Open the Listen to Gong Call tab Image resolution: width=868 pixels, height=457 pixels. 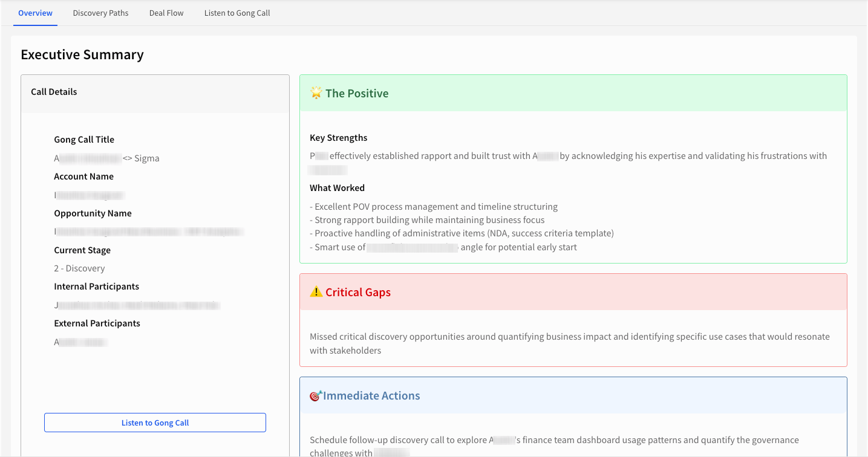(237, 13)
